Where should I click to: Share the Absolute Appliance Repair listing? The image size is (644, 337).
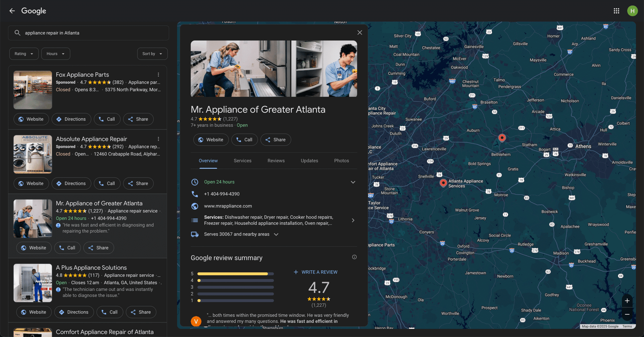[138, 184]
